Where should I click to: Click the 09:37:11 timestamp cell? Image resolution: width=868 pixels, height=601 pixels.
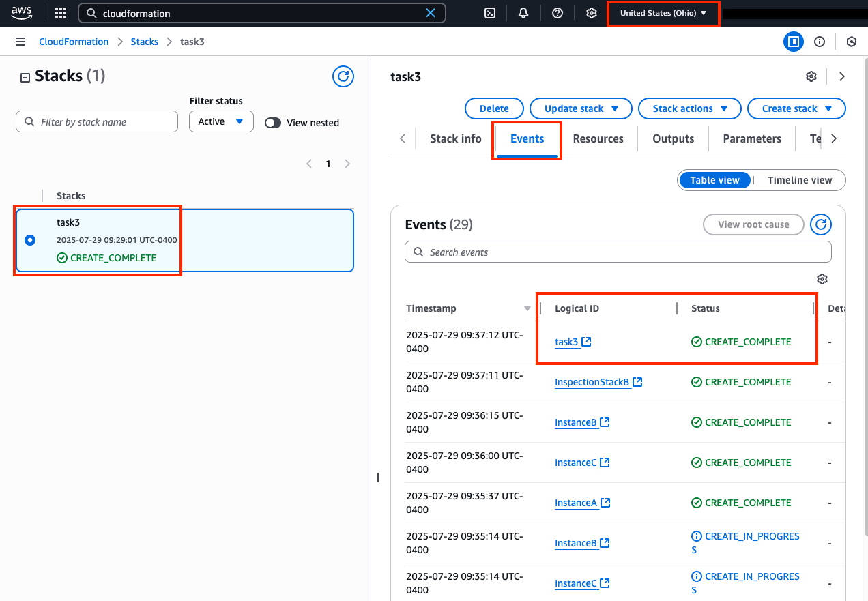click(x=464, y=382)
